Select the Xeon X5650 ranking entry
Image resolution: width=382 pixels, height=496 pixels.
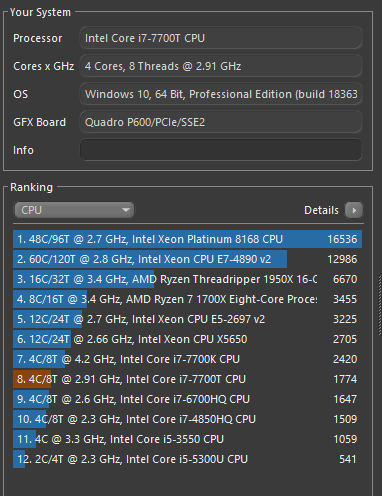point(188,339)
